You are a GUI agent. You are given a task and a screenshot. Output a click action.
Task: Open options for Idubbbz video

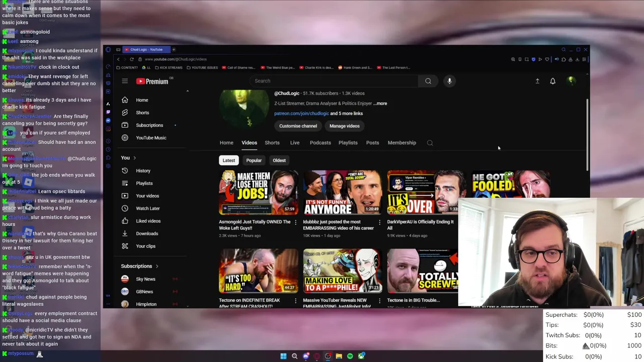click(379, 222)
